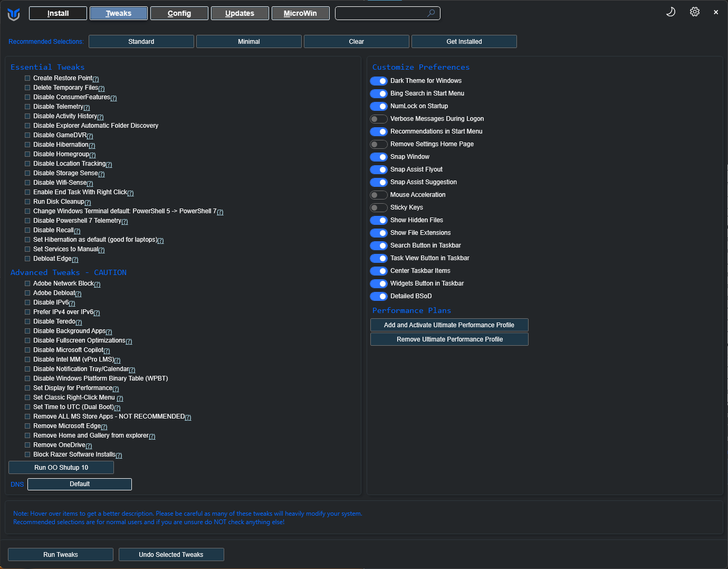The width and height of the screenshot is (728, 569).
Task: Click Add and Activate Ultimate Performance Profile
Action: (449, 325)
